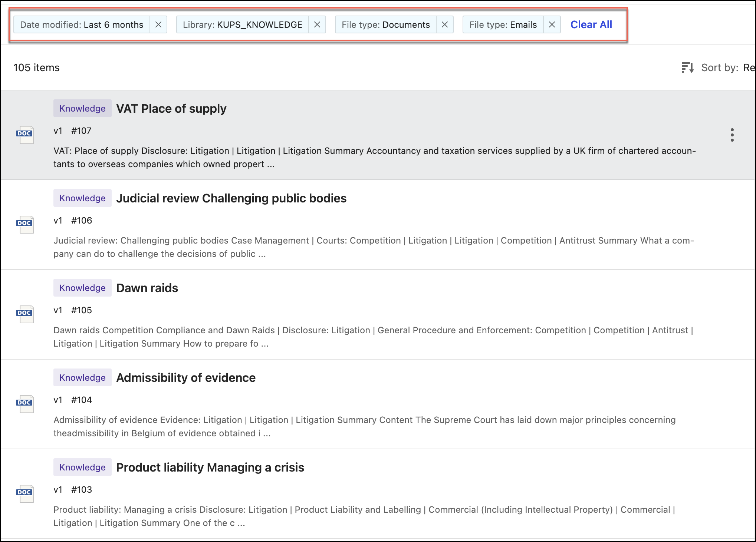Image resolution: width=756 pixels, height=542 pixels.
Task: Click the DOC icon for Product liability document
Action: click(25, 494)
